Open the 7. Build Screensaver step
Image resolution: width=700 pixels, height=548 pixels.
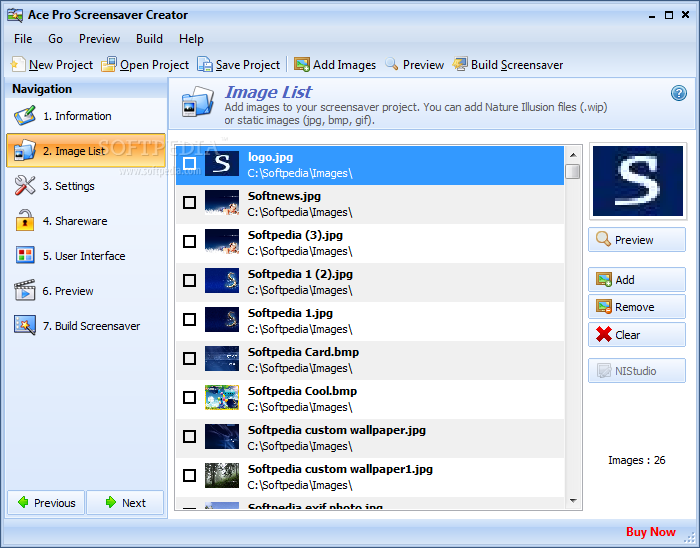pos(86,326)
